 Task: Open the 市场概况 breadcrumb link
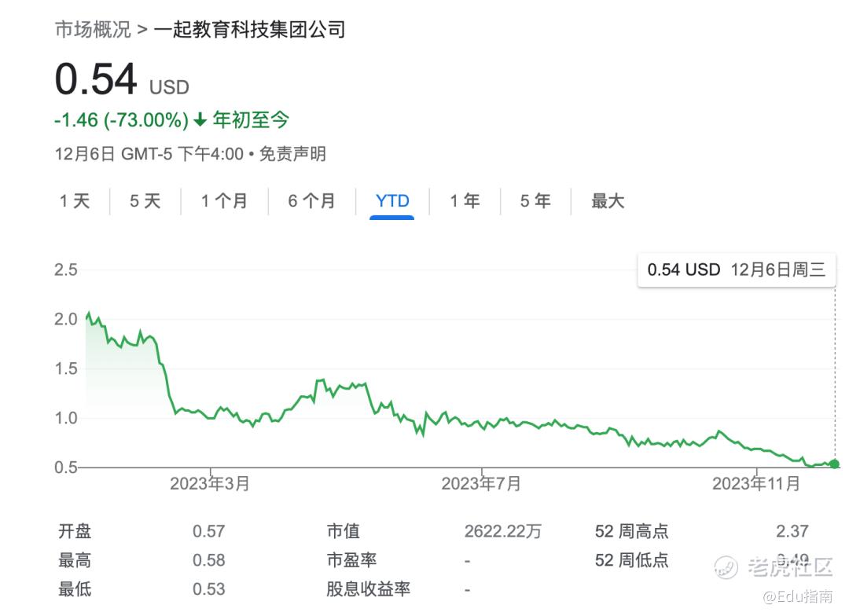pyautogui.click(x=93, y=29)
